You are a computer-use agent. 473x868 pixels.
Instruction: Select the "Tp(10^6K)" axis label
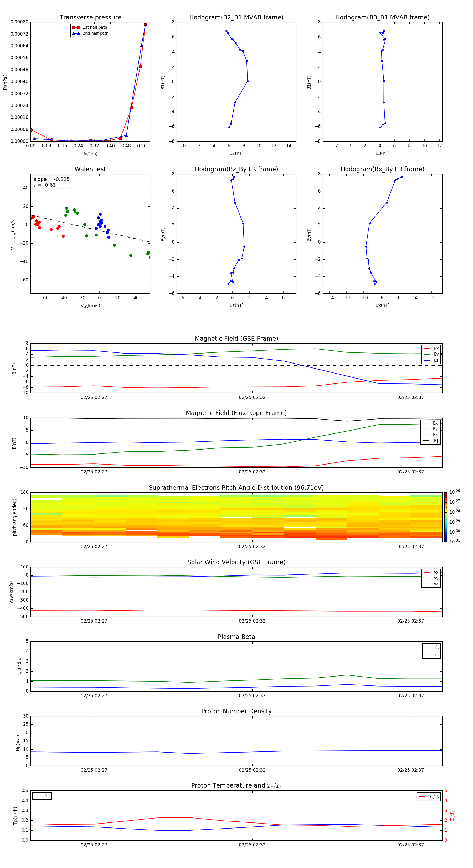15,815
